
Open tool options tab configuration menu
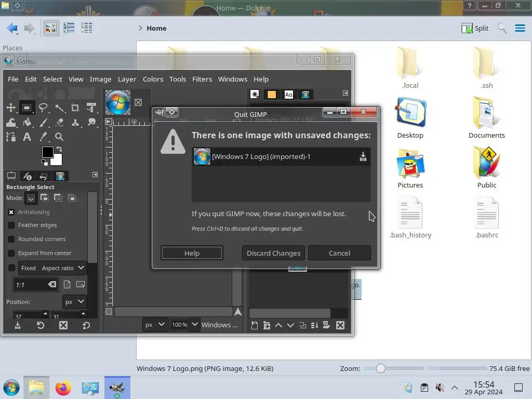[95, 175]
